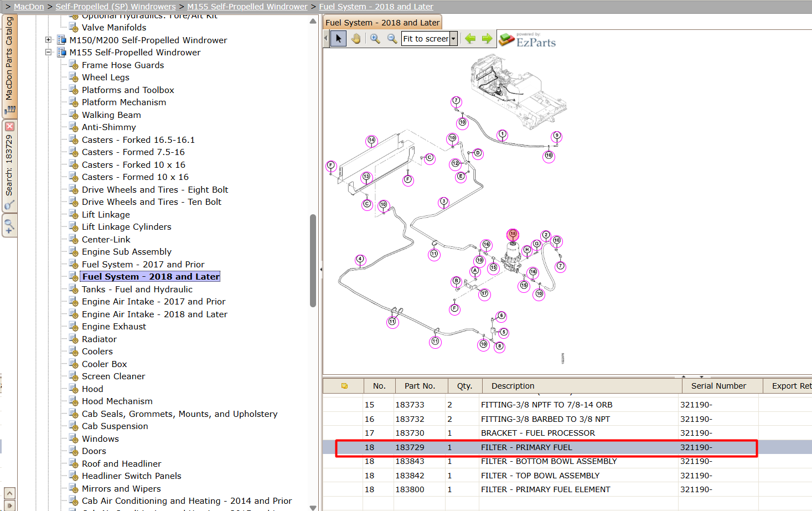Viewport: 812px width, 511px height.
Task: Expand the M150/M200 Self-Propelled Windrower node
Action: pyautogui.click(x=49, y=40)
